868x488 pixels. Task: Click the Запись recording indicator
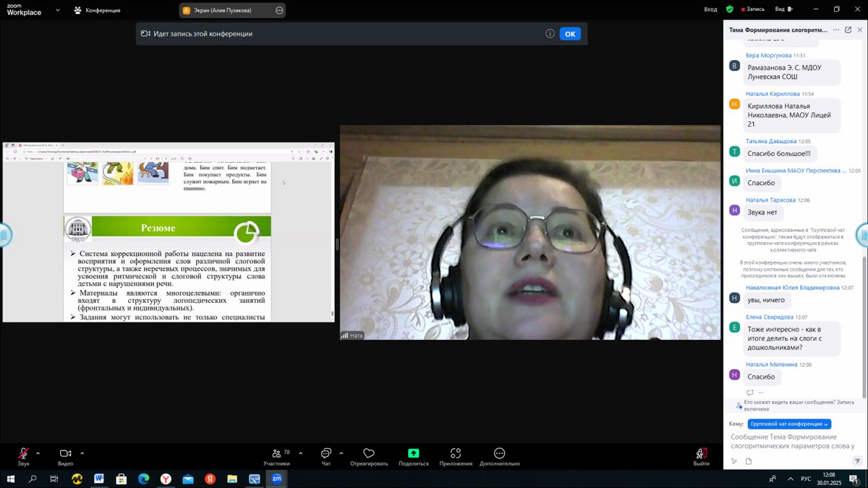[752, 9]
